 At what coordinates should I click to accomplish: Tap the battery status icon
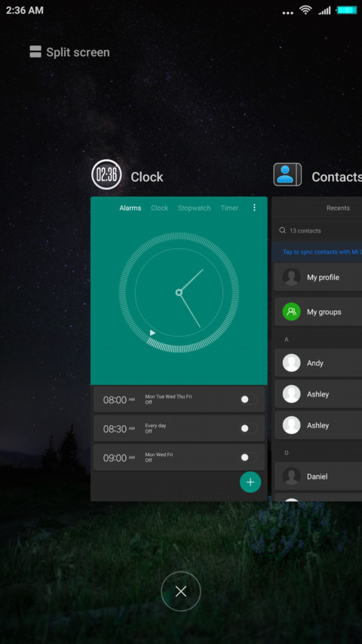(x=347, y=10)
